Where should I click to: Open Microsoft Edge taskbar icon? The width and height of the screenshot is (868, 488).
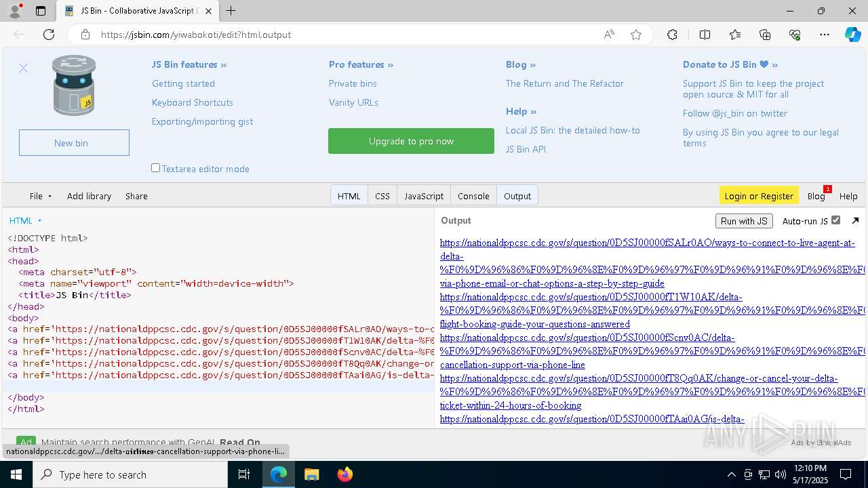point(279,474)
